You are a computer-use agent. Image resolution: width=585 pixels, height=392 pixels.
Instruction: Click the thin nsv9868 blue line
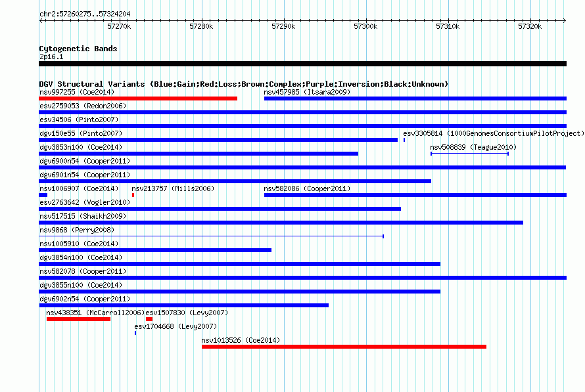pos(211,236)
